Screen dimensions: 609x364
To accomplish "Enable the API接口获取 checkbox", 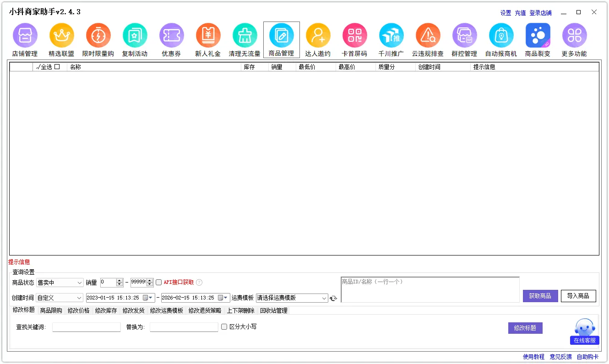I will (159, 283).
